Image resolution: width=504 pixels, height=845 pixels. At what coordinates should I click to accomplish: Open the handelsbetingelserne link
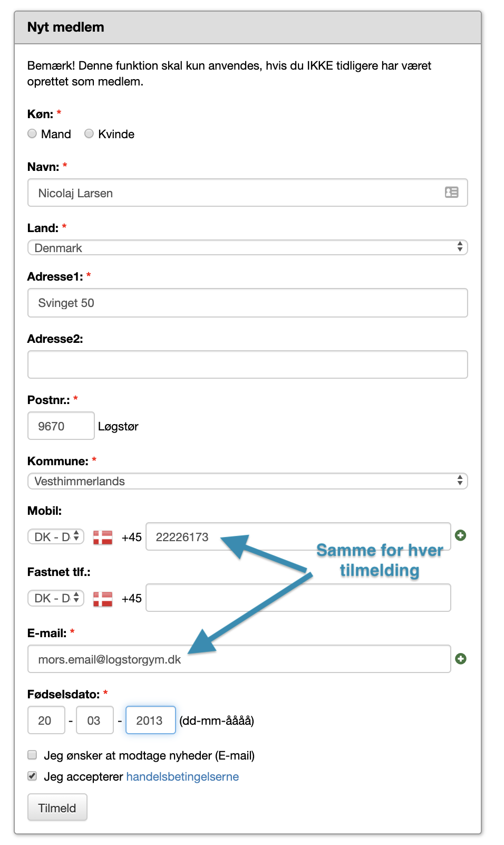coord(182,776)
